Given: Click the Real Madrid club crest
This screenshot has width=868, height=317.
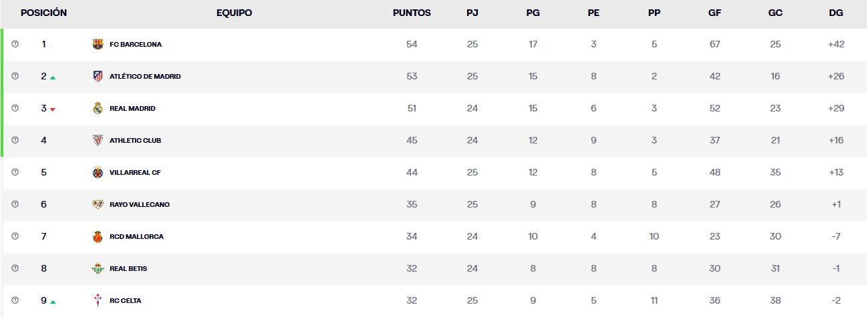Looking at the screenshot, I should tap(98, 109).
